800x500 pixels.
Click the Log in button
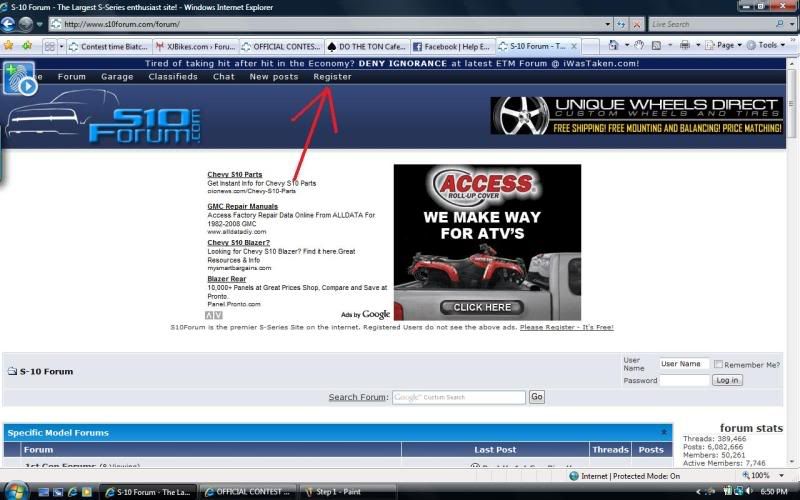(727, 380)
